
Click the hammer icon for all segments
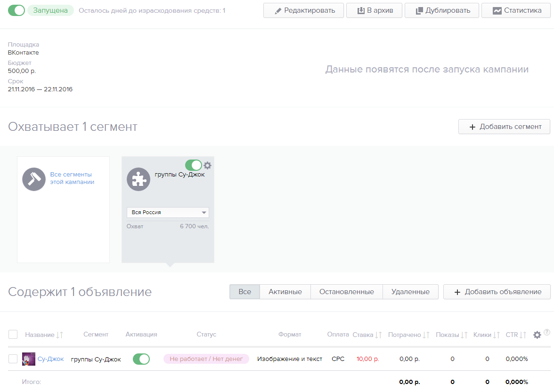click(x=34, y=179)
